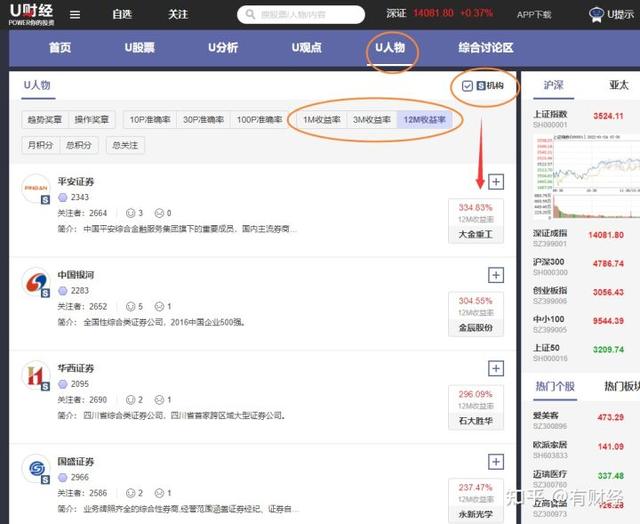Viewport: 640px width, 524px height.
Task: Select 100P准确率 filter
Action: click(260, 120)
